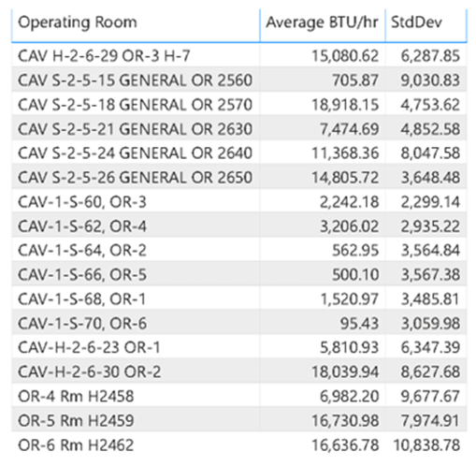Select the CAV-H-2-6-23 OR-1 row
The height and width of the screenshot is (466, 476).
coord(239,348)
